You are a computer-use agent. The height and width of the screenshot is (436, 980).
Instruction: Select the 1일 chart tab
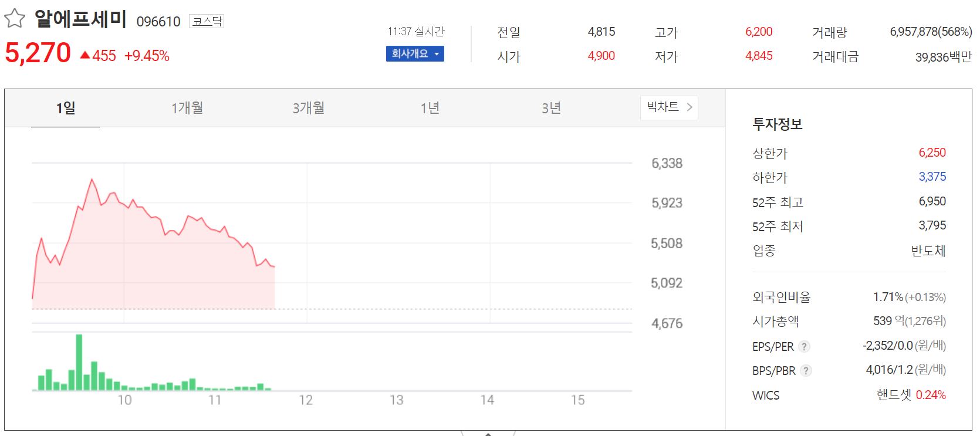(x=65, y=108)
